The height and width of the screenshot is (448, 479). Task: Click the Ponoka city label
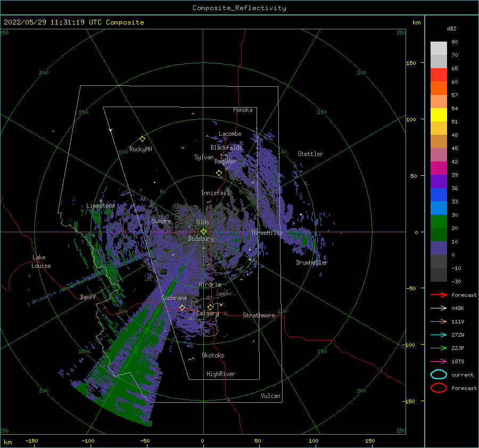pyautogui.click(x=243, y=110)
